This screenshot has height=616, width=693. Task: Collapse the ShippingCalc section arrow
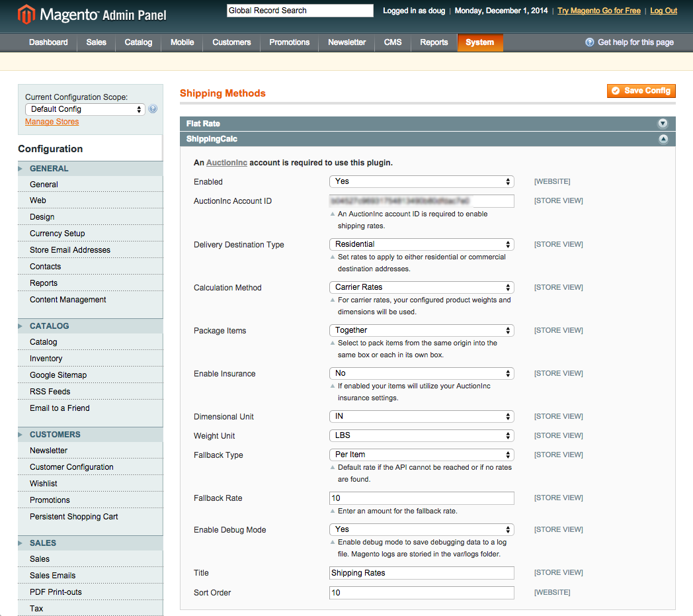[663, 139]
